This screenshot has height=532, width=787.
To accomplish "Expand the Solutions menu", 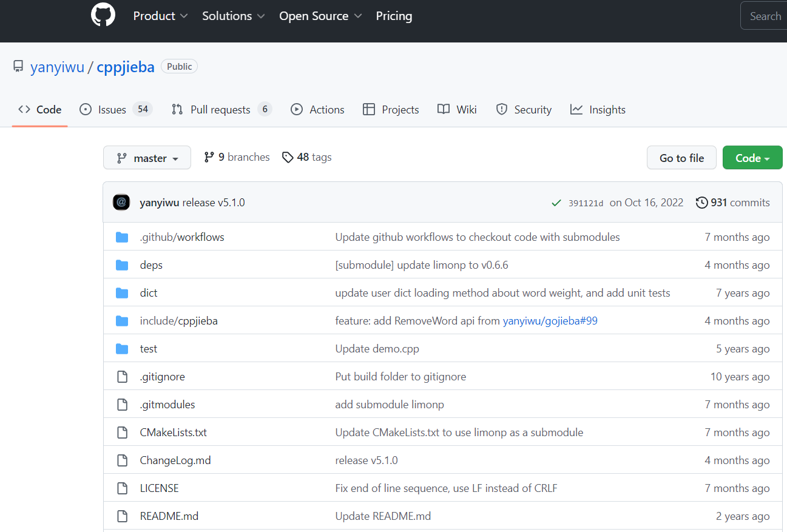I will point(234,16).
